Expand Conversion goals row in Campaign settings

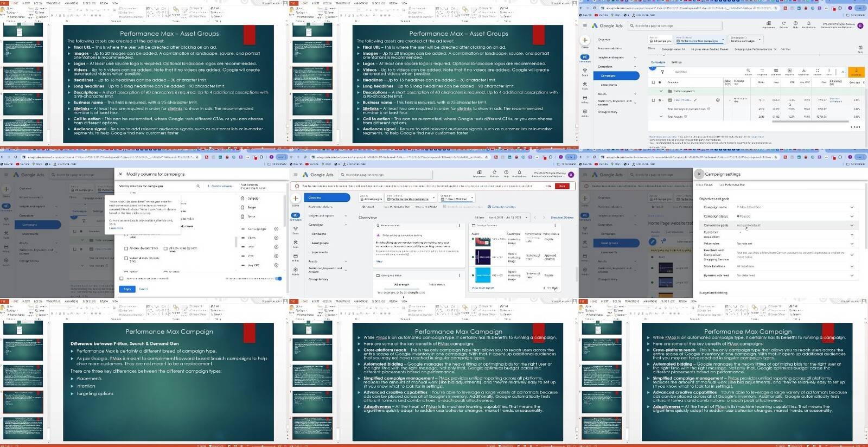(852, 225)
